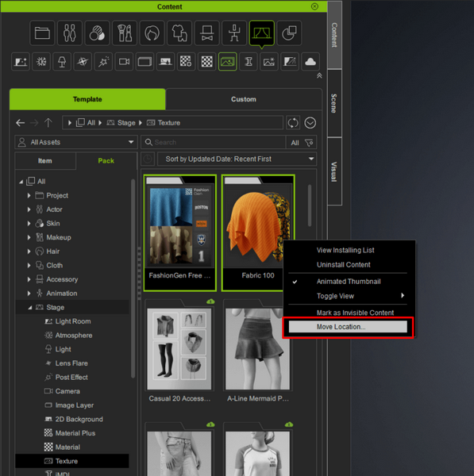
Task: Open the cloud download icon
Action: (x=310, y=62)
